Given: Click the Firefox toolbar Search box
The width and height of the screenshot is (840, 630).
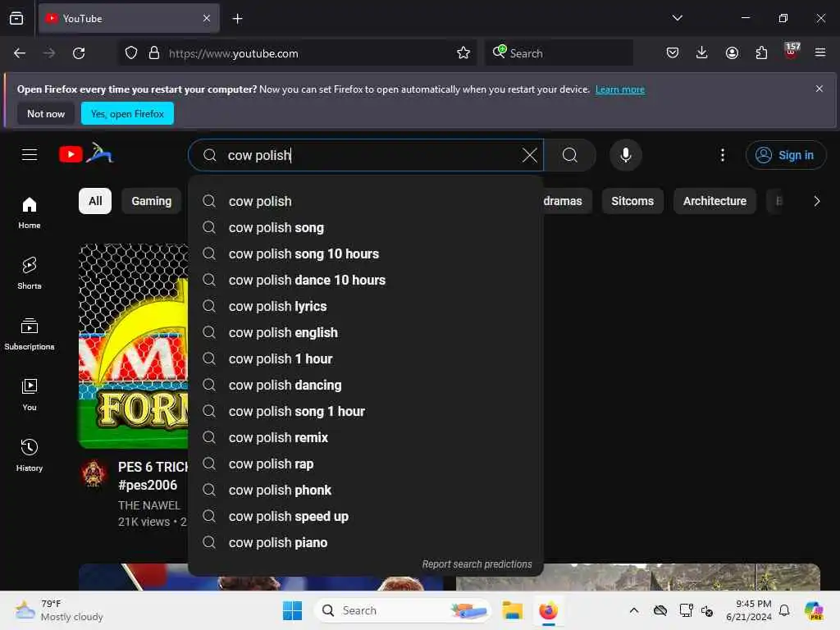Looking at the screenshot, I should pos(559,53).
